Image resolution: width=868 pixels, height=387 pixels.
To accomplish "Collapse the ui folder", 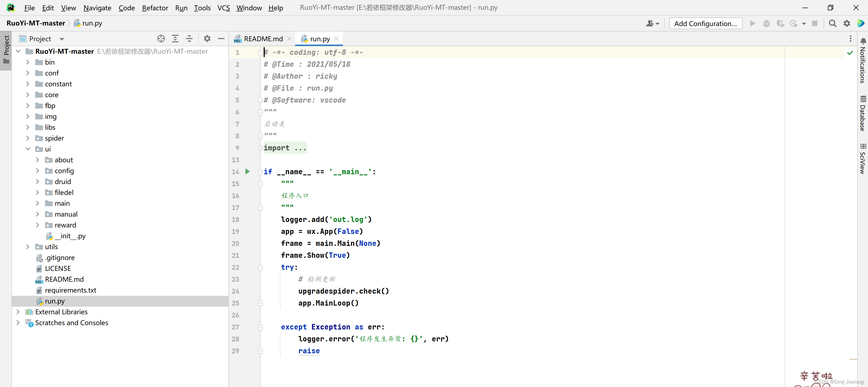I will 28,149.
